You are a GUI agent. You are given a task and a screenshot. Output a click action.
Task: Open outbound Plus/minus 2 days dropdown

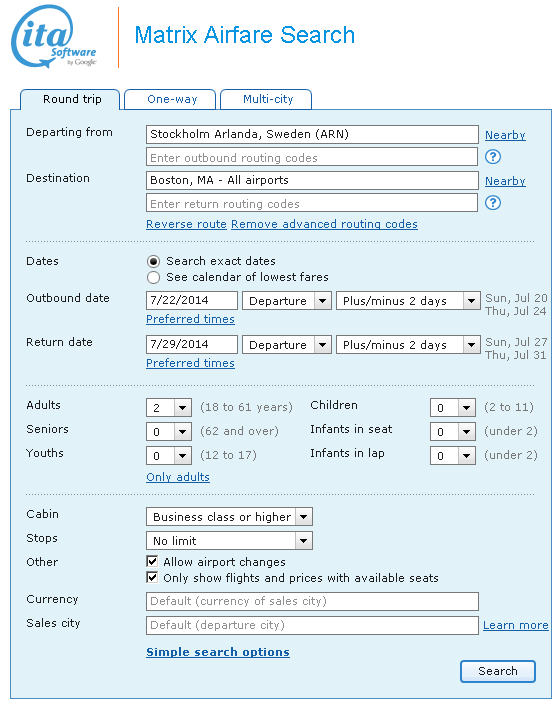[408, 301]
